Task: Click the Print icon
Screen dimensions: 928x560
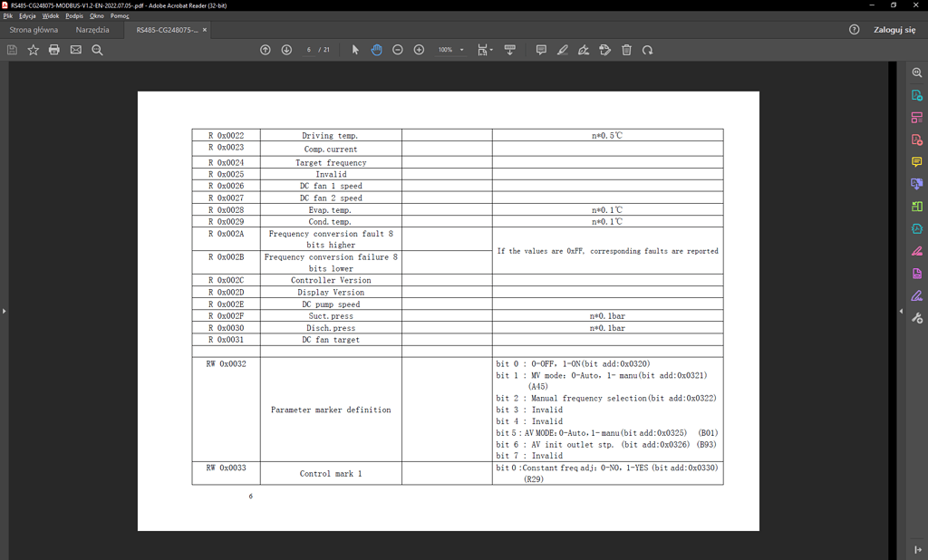Action: [x=53, y=50]
